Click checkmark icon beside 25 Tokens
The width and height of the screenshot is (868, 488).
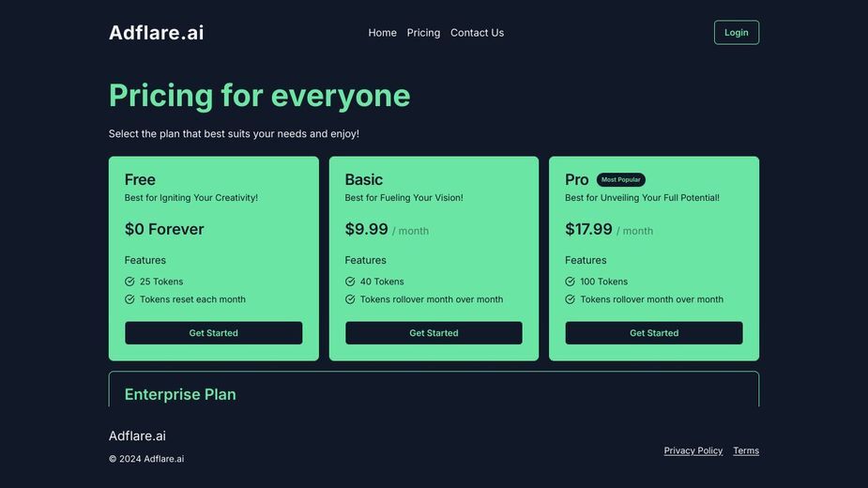coord(129,282)
